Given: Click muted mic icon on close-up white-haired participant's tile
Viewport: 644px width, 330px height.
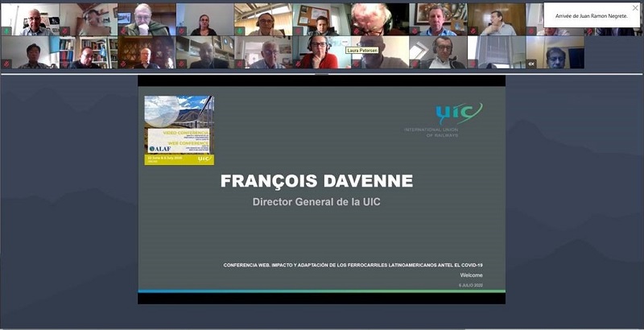Looking at the screenshot, I should click(357, 31).
